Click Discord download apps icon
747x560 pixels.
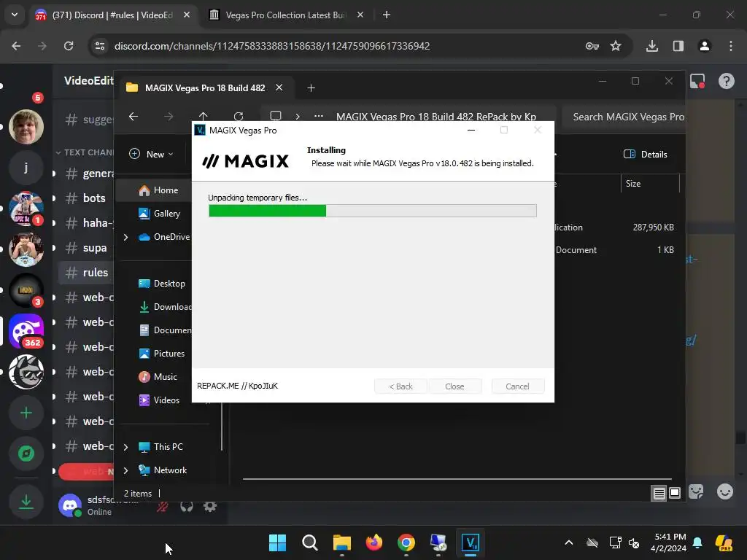26,502
